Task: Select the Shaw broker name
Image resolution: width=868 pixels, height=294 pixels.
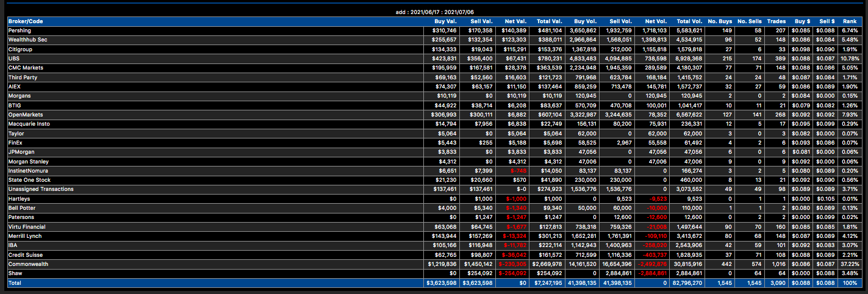Action: (15, 273)
